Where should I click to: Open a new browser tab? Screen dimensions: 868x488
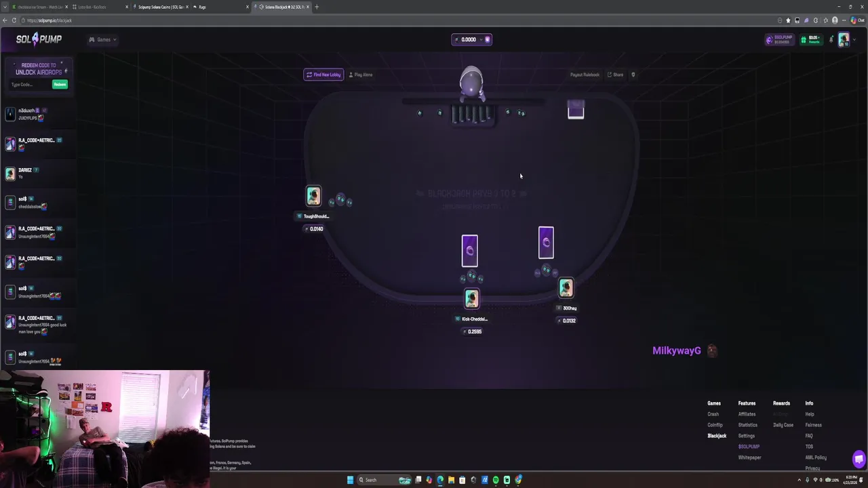(x=317, y=7)
